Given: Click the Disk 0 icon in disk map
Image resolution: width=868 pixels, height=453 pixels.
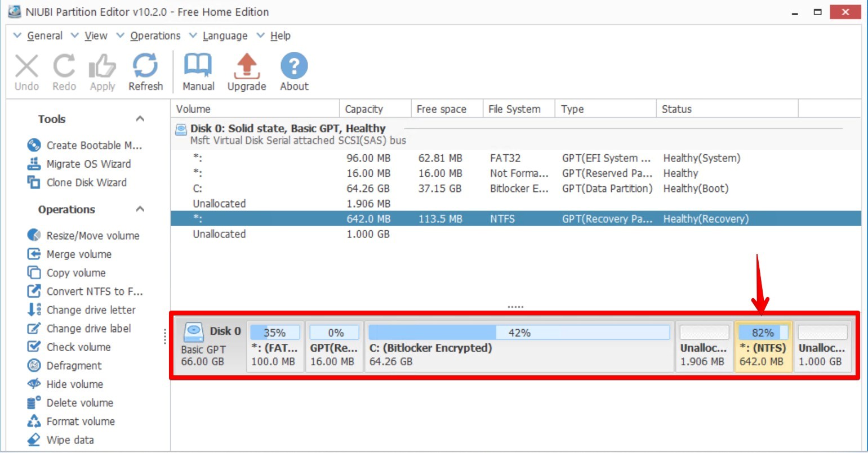Looking at the screenshot, I should pos(193,331).
